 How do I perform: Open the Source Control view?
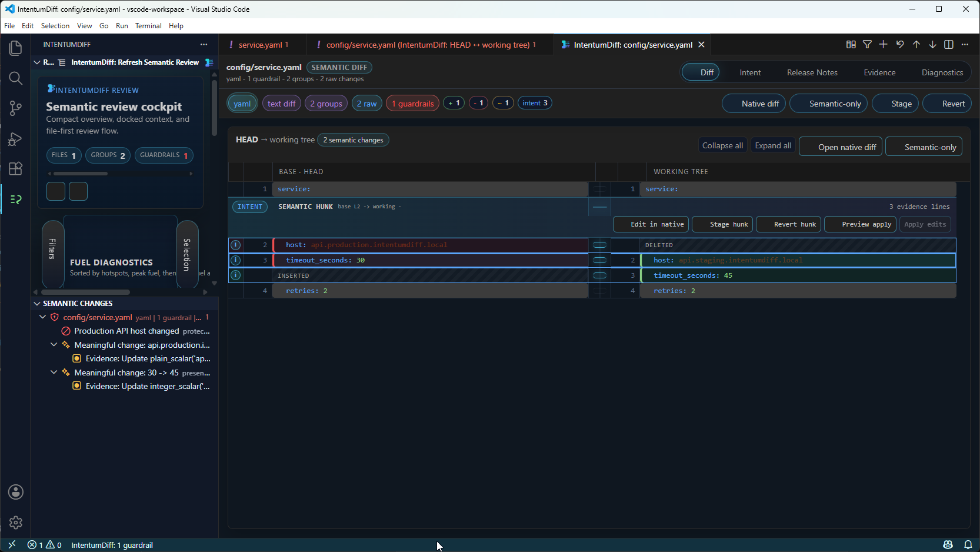[16, 108]
